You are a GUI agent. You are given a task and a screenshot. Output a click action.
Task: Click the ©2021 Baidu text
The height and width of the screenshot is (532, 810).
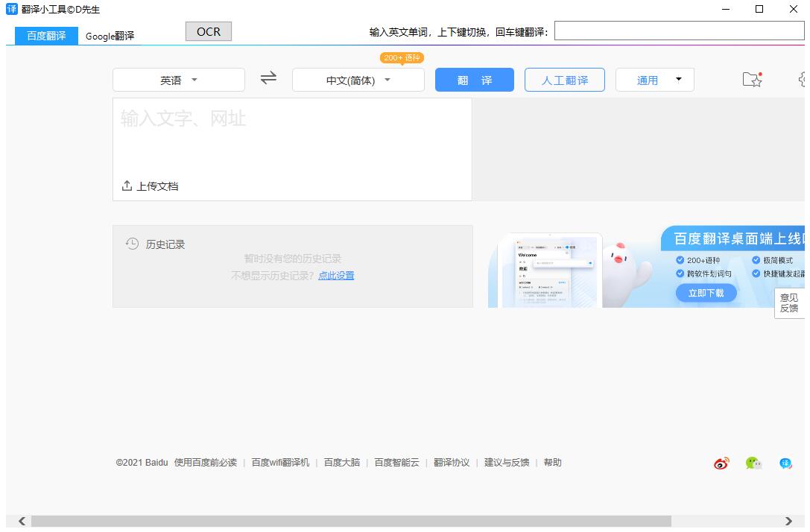coord(142,462)
